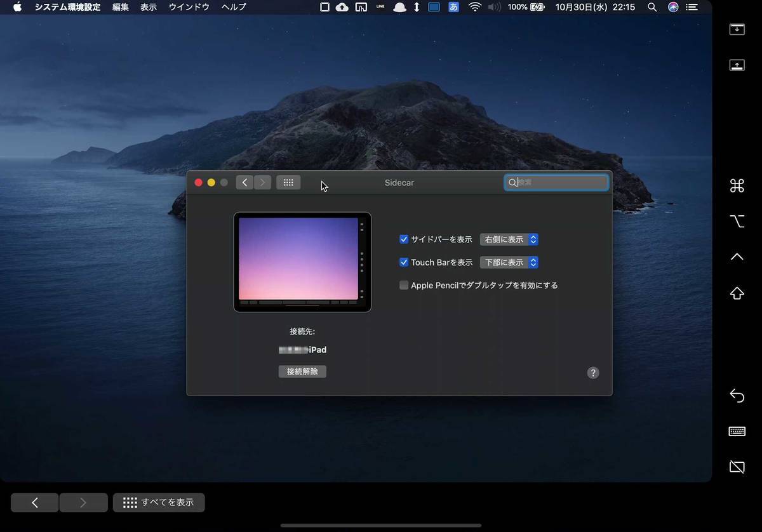Show all preferences grid button in window
This screenshot has height=532, width=762.
(288, 182)
